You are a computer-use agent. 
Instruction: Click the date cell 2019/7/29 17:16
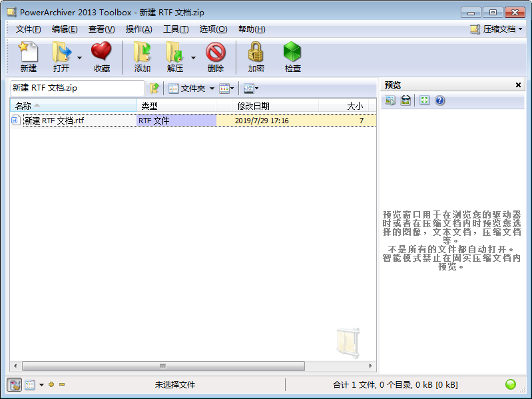[262, 121]
